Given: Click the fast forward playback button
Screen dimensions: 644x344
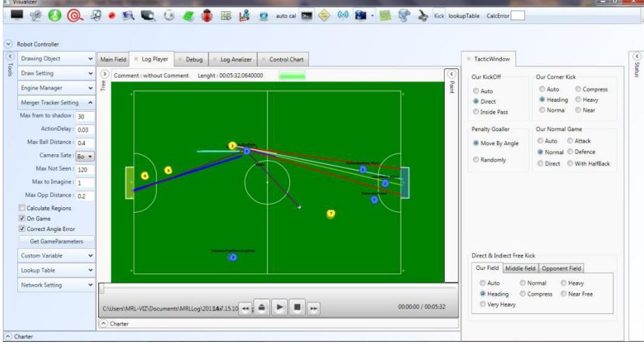Looking at the screenshot, I should (314, 308).
